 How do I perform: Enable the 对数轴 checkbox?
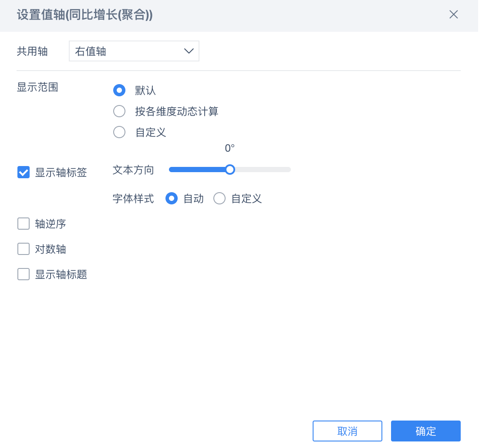pyautogui.click(x=24, y=249)
